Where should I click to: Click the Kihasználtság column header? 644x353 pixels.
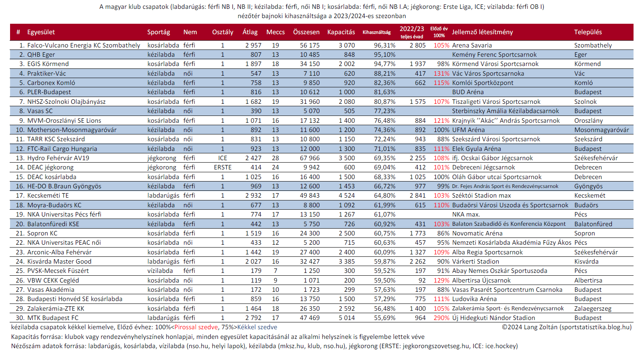click(x=377, y=32)
